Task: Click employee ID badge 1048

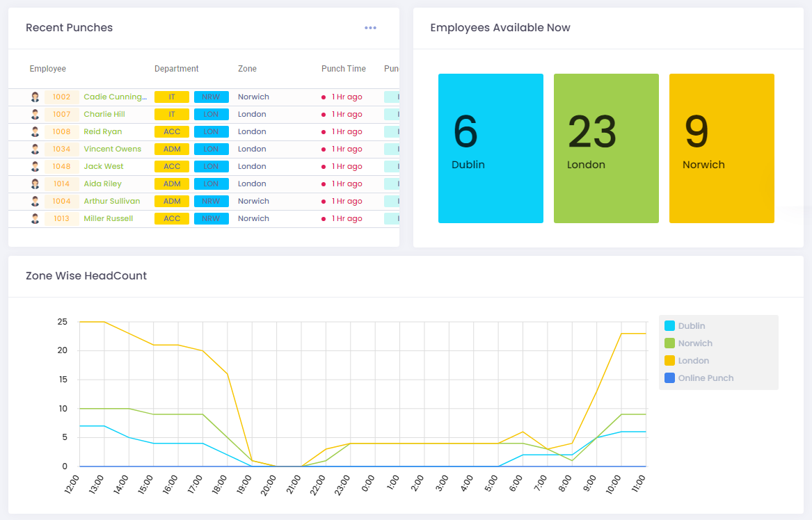Action: 62,166
